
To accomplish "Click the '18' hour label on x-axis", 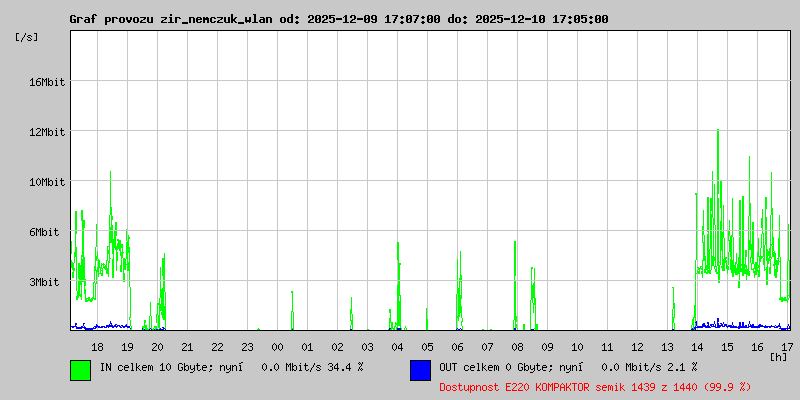I will [97, 347].
